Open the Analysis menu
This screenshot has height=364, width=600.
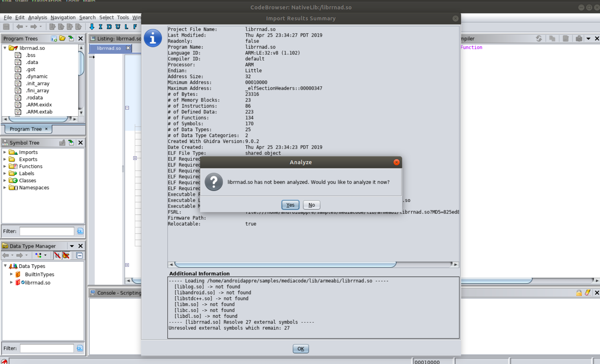tap(37, 17)
